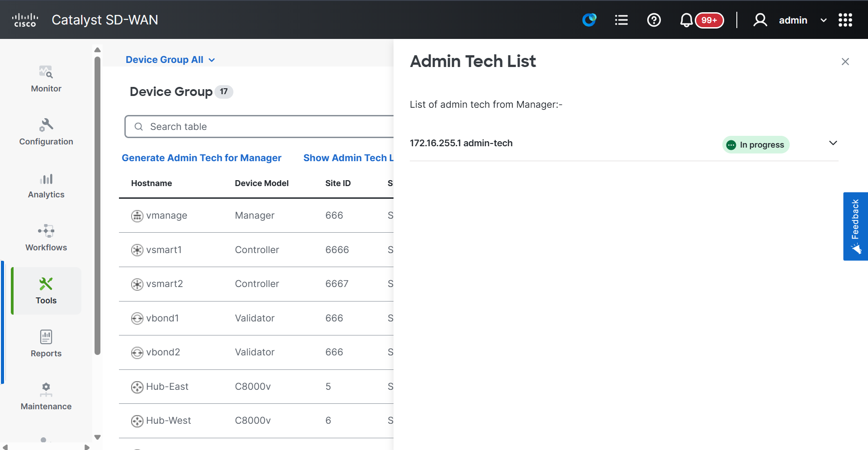Open Maintenance from the sidebar
This screenshot has height=450, width=868.
[x=46, y=396]
